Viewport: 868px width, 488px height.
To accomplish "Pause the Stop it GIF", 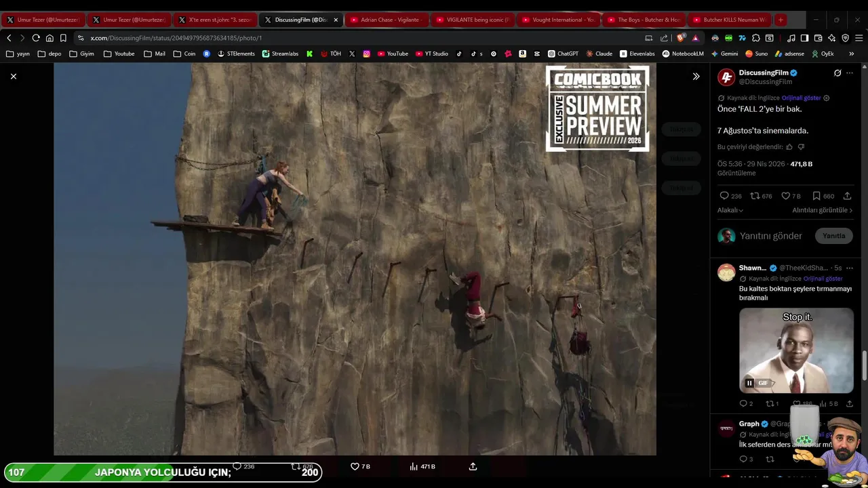I will point(749,384).
